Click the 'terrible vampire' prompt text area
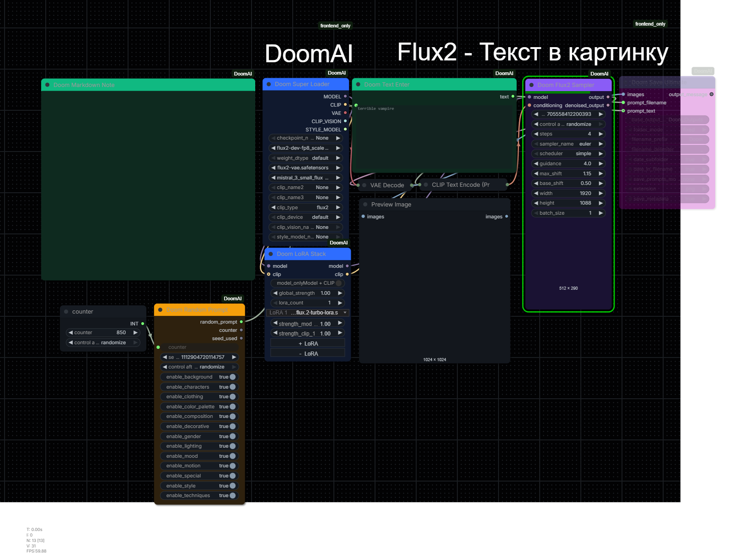 pos(434,138)
